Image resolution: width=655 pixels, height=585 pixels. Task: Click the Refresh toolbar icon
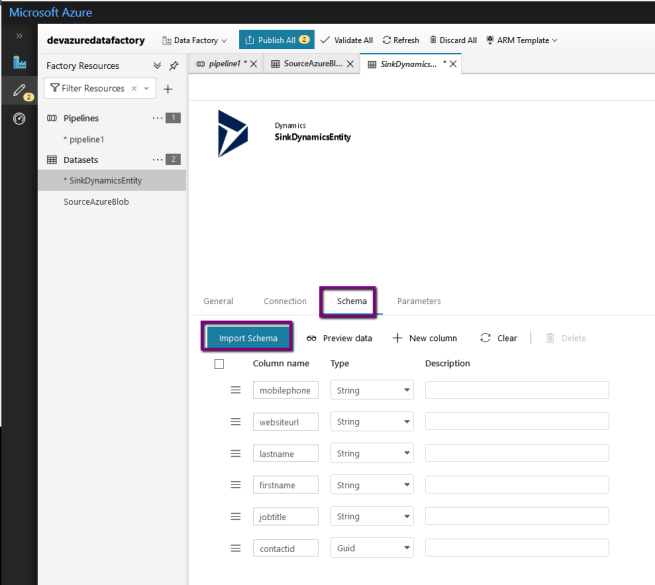click(x=387, y=40)
